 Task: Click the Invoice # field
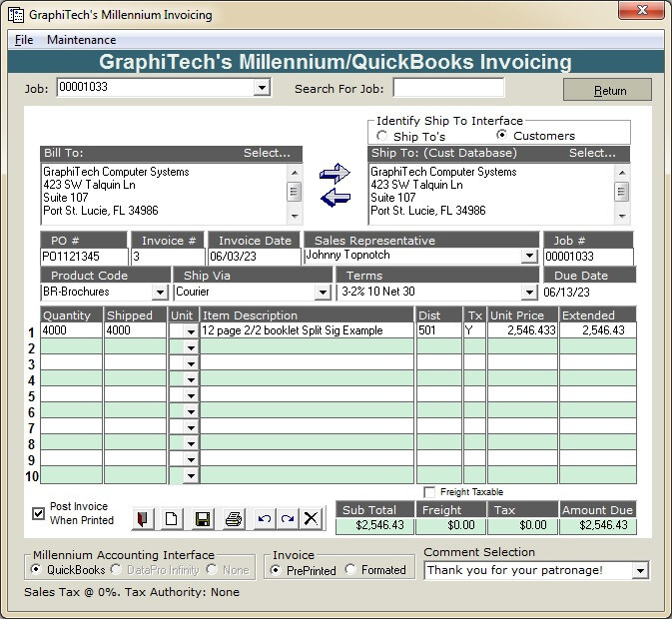tap(168, 257)
